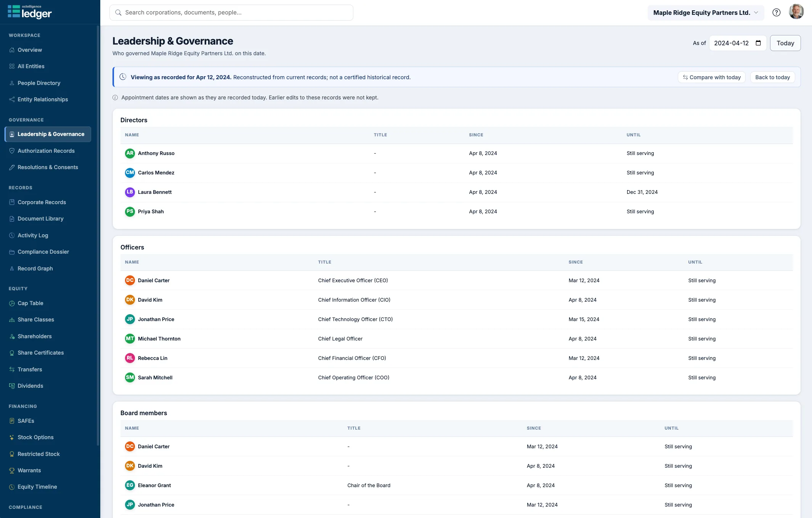Click the Entity Relationships share icon
Screen dimensions: 812x518
(12, 99)
